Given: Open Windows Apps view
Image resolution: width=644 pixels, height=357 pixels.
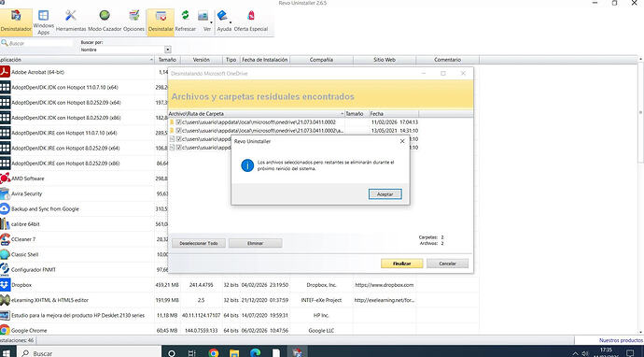Looking at the screenshot, I should pos(44,21).
